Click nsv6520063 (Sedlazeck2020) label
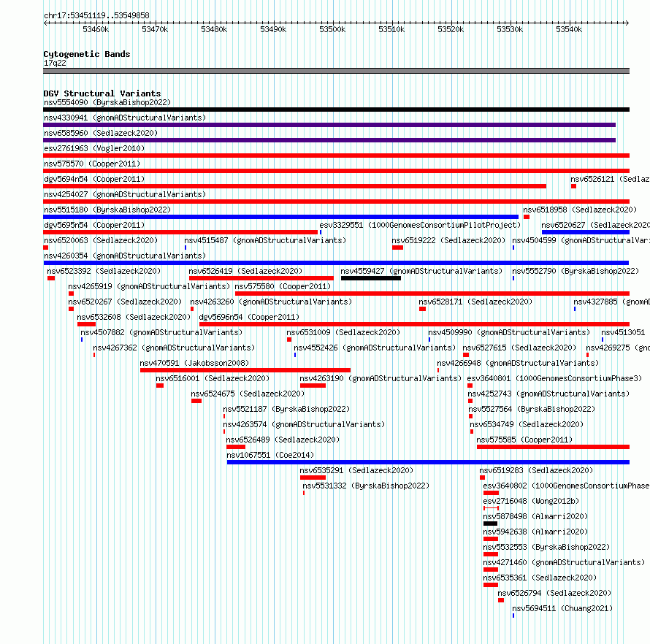 pos(101,240)
